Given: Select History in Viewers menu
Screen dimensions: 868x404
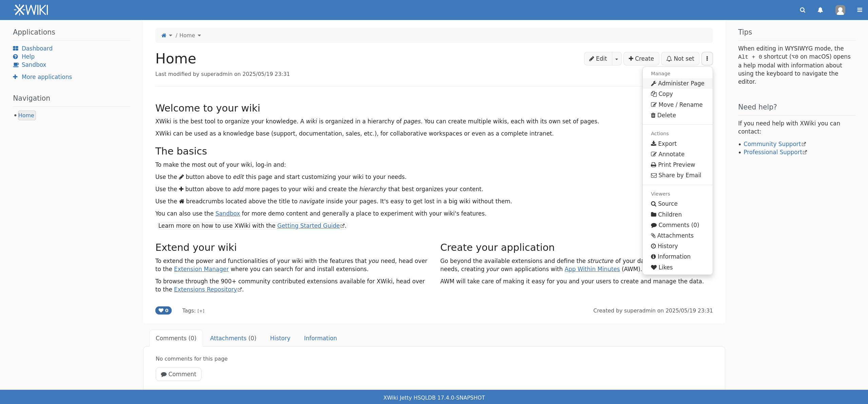Looking at the screenshot, I should [677, 246].
